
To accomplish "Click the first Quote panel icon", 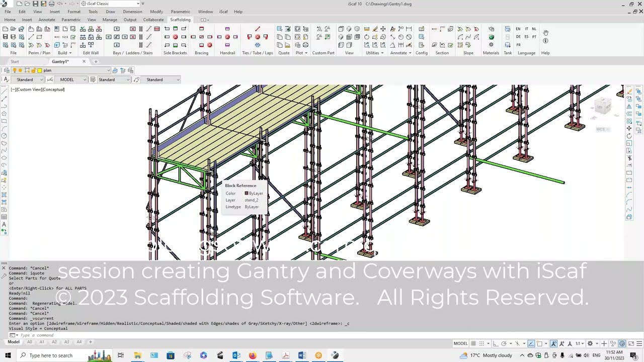I will [x=279, y=29].
